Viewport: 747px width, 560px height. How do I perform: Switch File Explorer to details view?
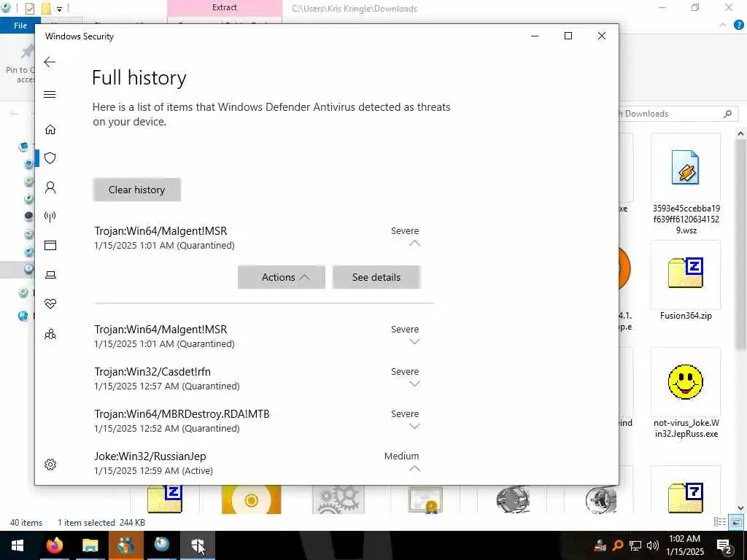pyautogui.click(x=720, y=522)
